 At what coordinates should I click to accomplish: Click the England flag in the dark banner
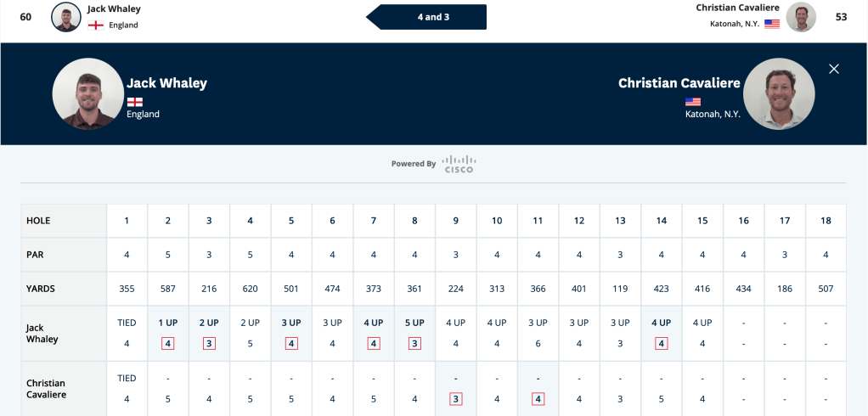click(134, 102)
